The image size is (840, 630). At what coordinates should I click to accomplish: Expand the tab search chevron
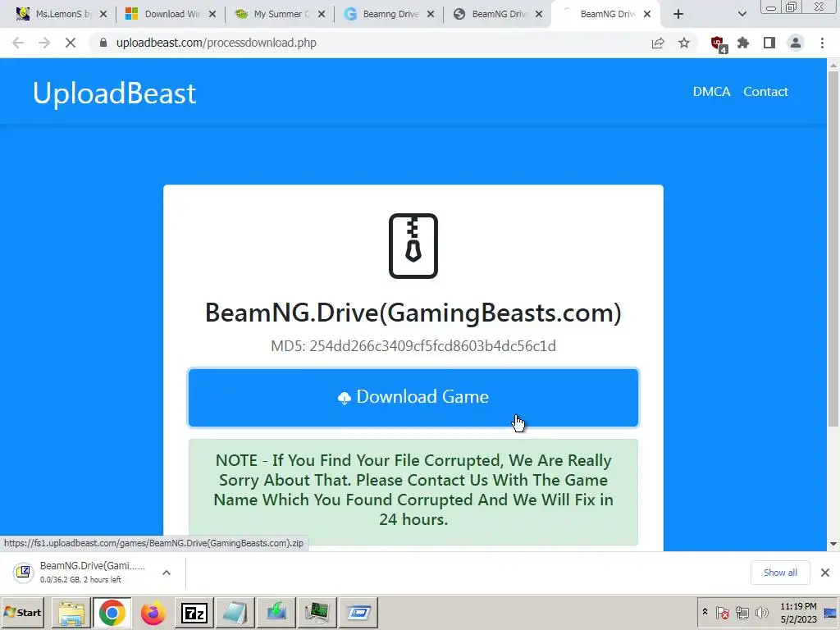click(x=742, y=14)
